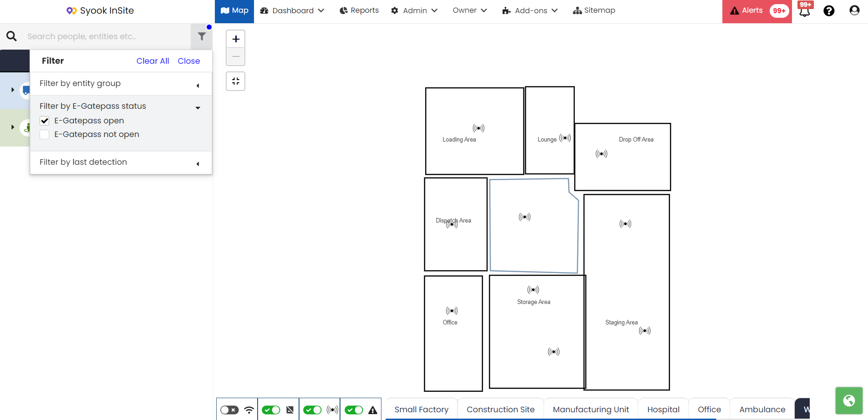Zoom out on the map
Viewport: 868px width, 420px height.
pos(236,56)
